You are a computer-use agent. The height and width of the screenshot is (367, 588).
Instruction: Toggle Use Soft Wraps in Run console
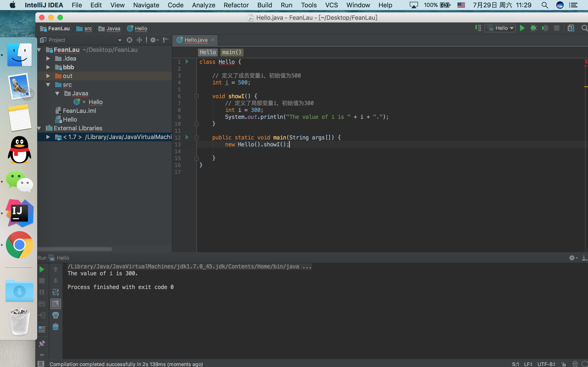pyautogui.click(x=56, y=292)
